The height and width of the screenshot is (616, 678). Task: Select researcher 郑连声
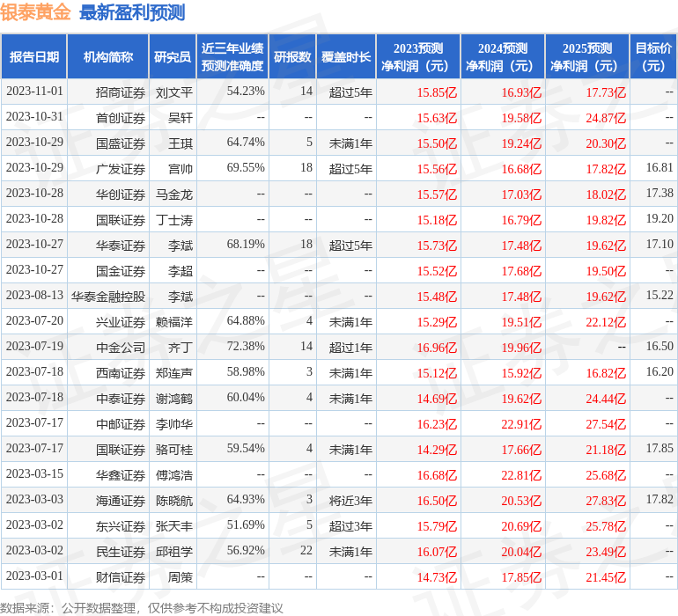point(174,373)
